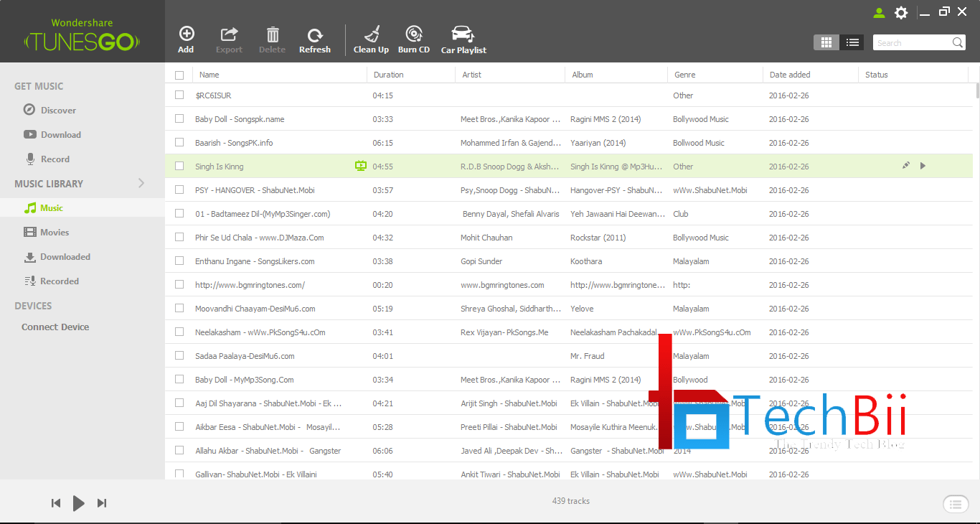Check the PSY - HANGOVER checkbox

pos(179,190)
